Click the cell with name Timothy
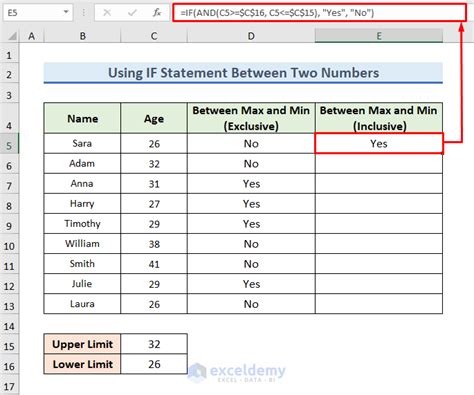Image resolution: width=474 pixels, height=395 pixels. point(82,224)
